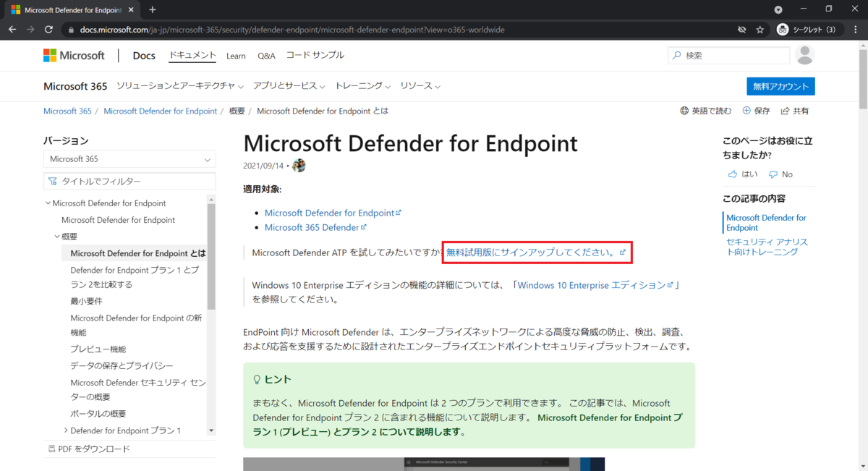This screenshot has width=868, height=471.
Task: Click the sidebar scrollbar down arrow
Action: 211,430
